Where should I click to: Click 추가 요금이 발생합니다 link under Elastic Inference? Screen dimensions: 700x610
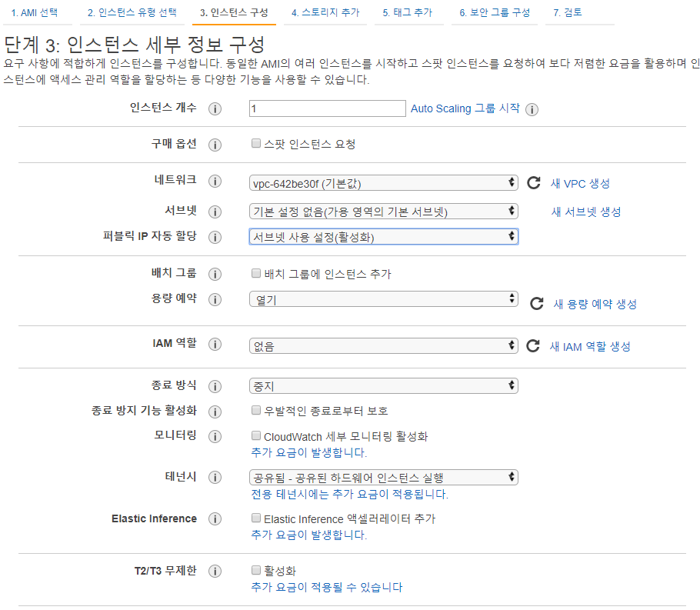[309, 535]
